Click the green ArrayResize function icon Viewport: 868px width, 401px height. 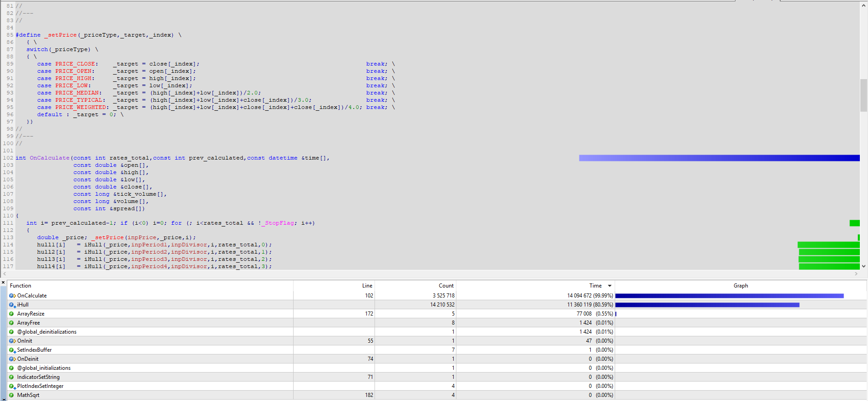(12, 314)
